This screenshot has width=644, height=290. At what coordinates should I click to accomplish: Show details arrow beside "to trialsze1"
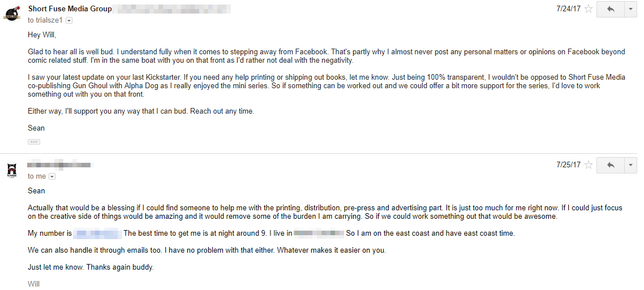point(69,20)
